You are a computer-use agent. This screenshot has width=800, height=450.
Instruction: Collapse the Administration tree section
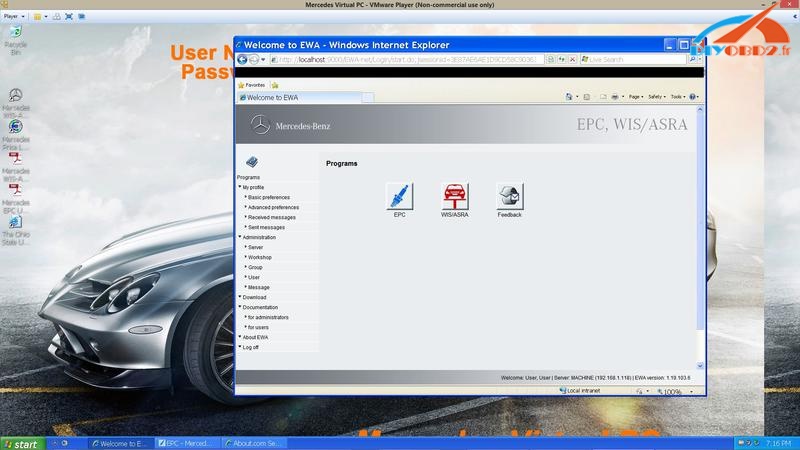click(259, 237)
